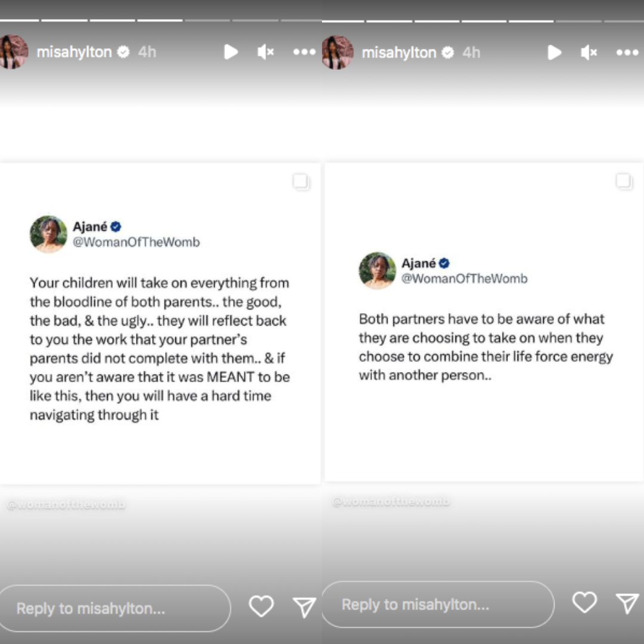The height and width of the screenshot is (644, 644).
Task: Jump to first segment of left story progress bar
Action: tap(19, 20)
